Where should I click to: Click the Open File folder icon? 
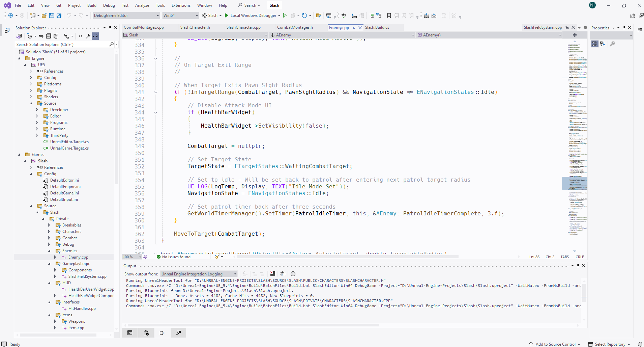tap(44, 16)
